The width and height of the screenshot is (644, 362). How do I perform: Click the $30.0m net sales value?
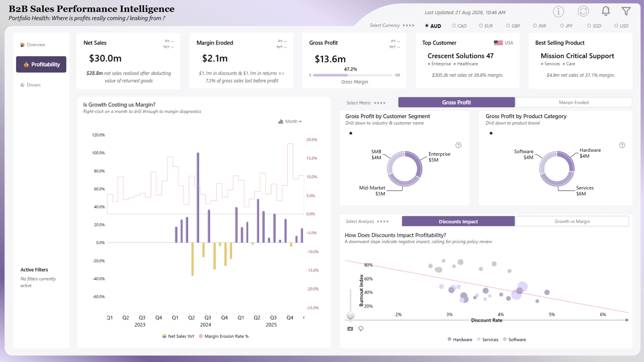point(105,58)
